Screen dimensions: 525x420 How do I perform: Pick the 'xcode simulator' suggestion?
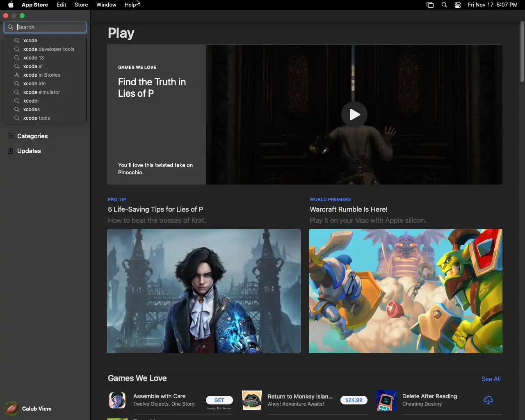point(45,92)
